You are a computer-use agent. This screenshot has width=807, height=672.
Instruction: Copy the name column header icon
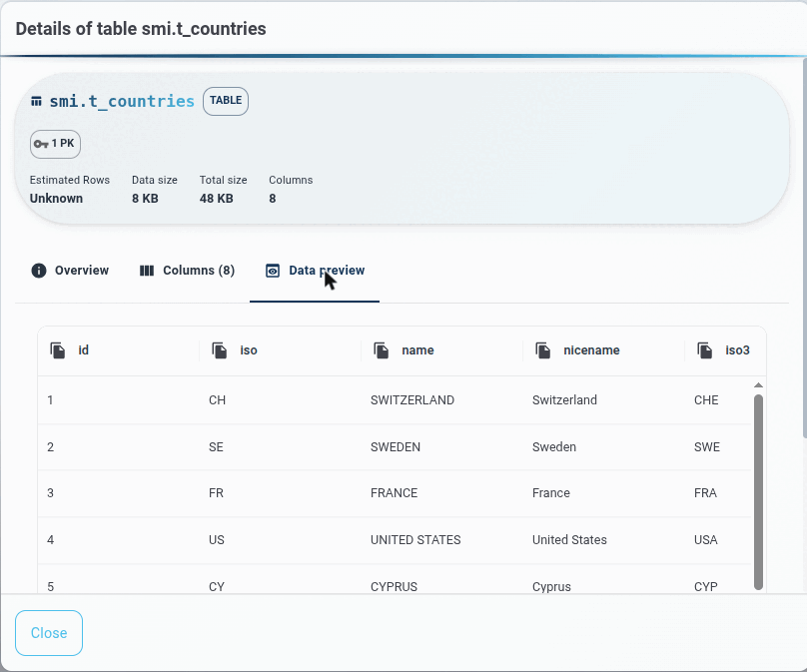click(381, 350)
